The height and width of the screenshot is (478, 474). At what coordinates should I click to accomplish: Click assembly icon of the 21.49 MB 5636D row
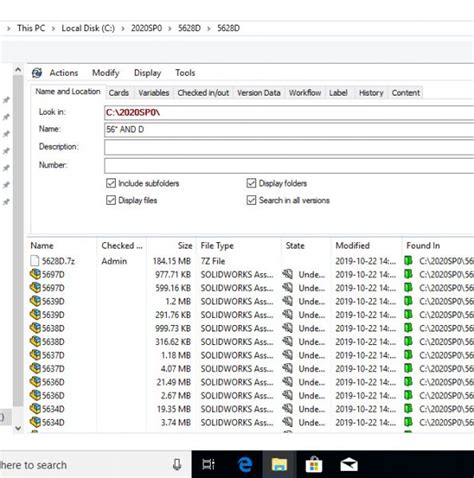point(35,382)
